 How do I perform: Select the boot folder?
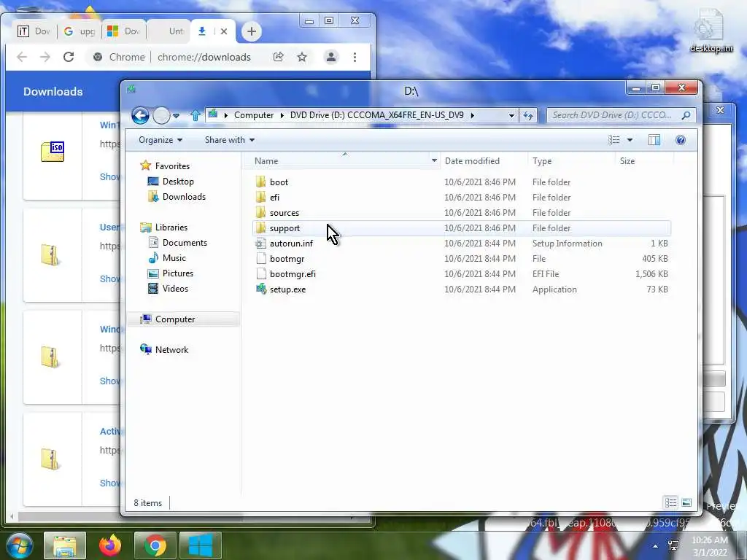(279, 182)
